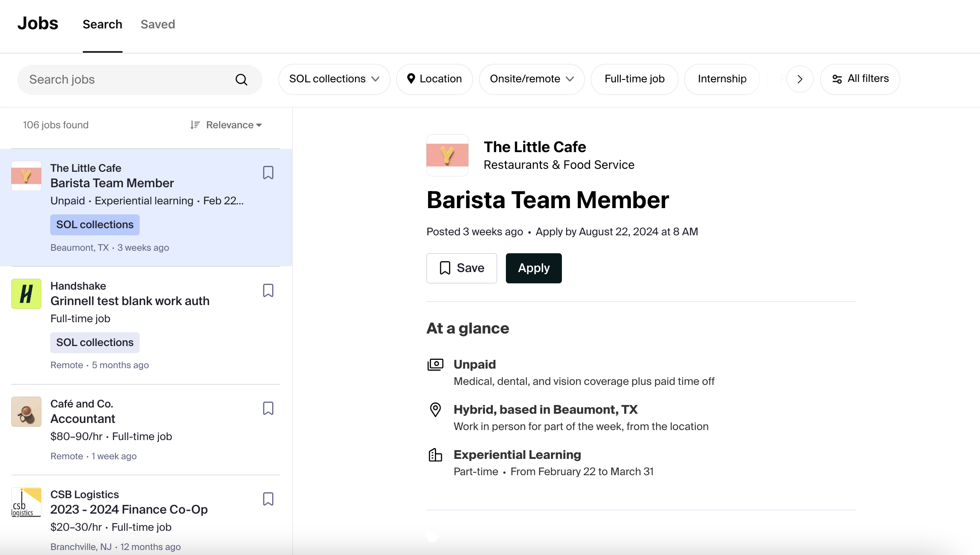Viewport: 980px width, 555px height.
Task: Click the CSB Logistics logo thumbnail
Action: tap(26, 502)
